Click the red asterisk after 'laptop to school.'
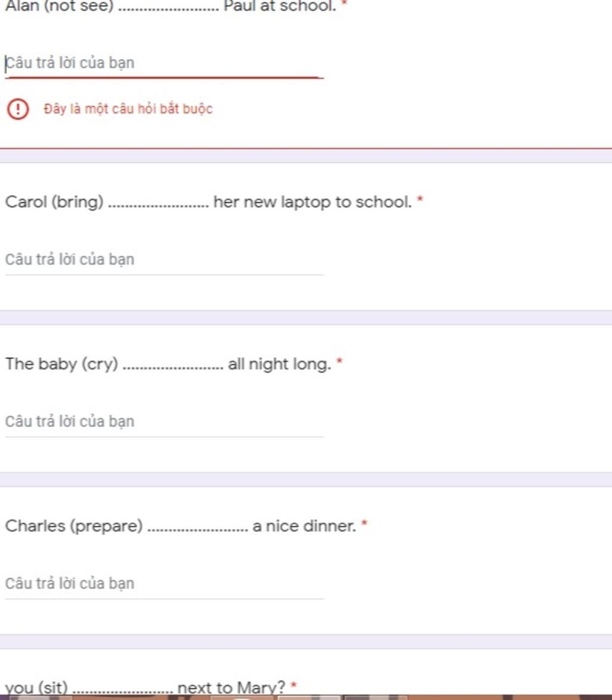Screen dimensions: 612x700 [x=420, y=200]
